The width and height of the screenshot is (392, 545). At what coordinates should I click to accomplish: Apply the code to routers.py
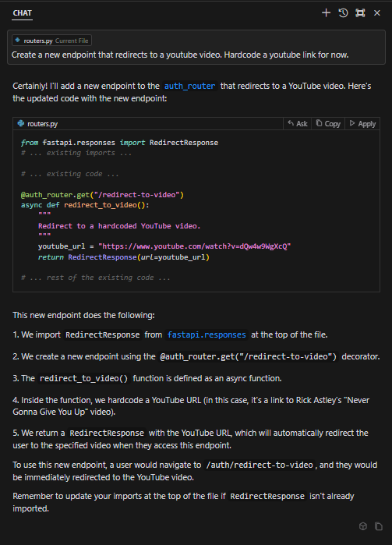click(x=362, y=124)
